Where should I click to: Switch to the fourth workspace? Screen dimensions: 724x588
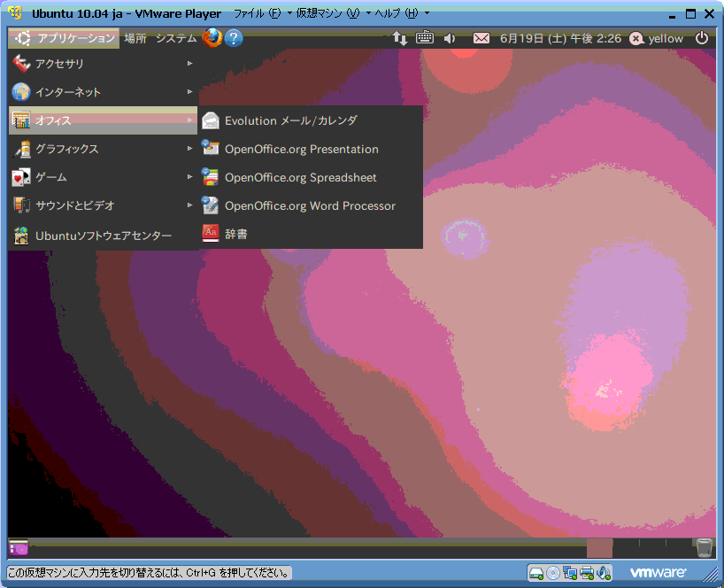pyautogui.click(x=679, y=548)
